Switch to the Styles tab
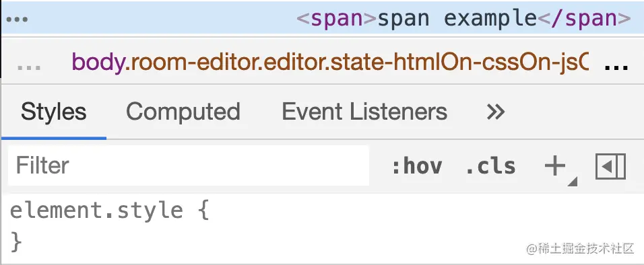Screen dimensions: 644x265 [54, 112]
